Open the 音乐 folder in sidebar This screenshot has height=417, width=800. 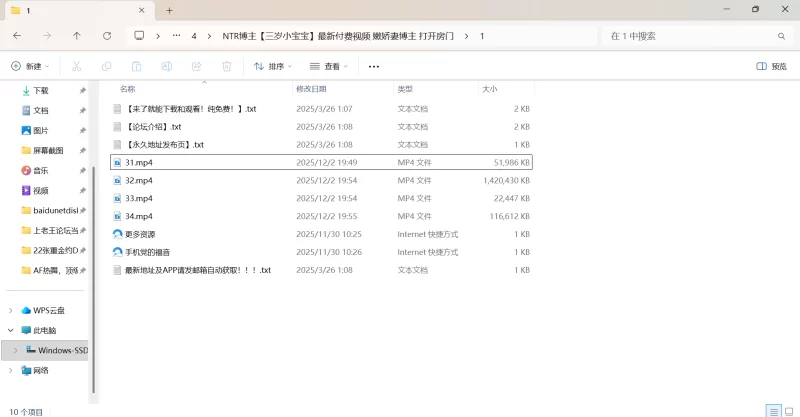click(41, 170)
